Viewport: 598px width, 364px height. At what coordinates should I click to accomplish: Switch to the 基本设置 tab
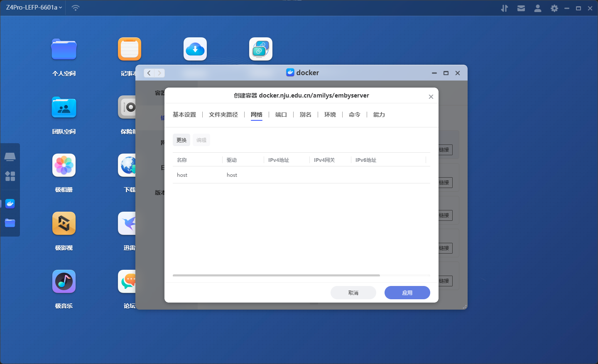[x=184, y=115]
